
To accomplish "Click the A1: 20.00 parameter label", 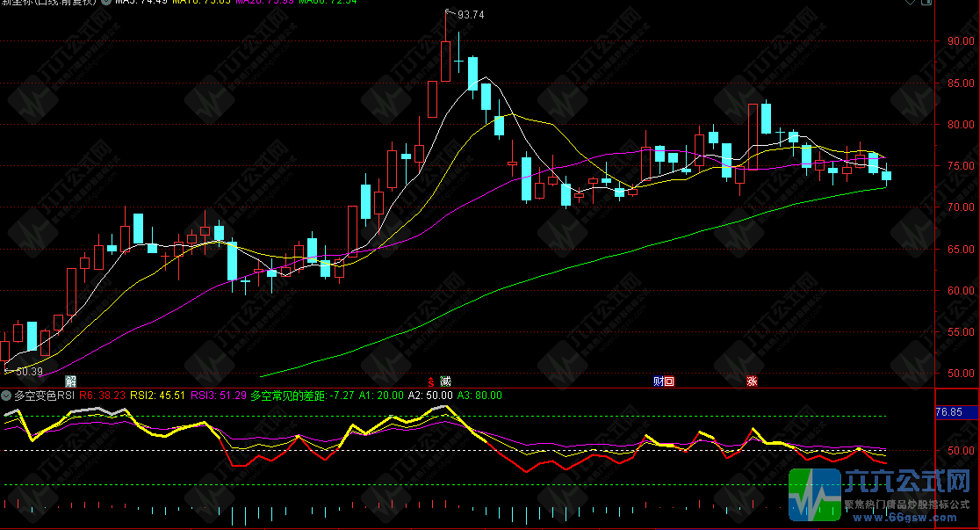I will click(381, 396).
